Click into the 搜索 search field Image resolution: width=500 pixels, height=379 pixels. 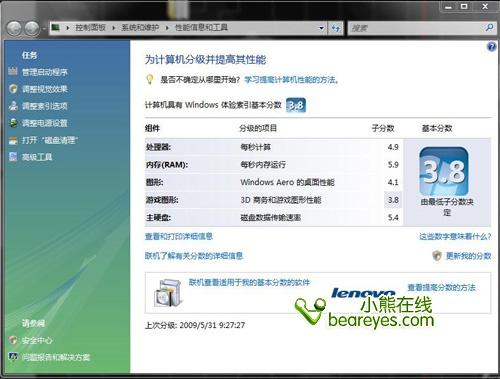pos(417,28)
